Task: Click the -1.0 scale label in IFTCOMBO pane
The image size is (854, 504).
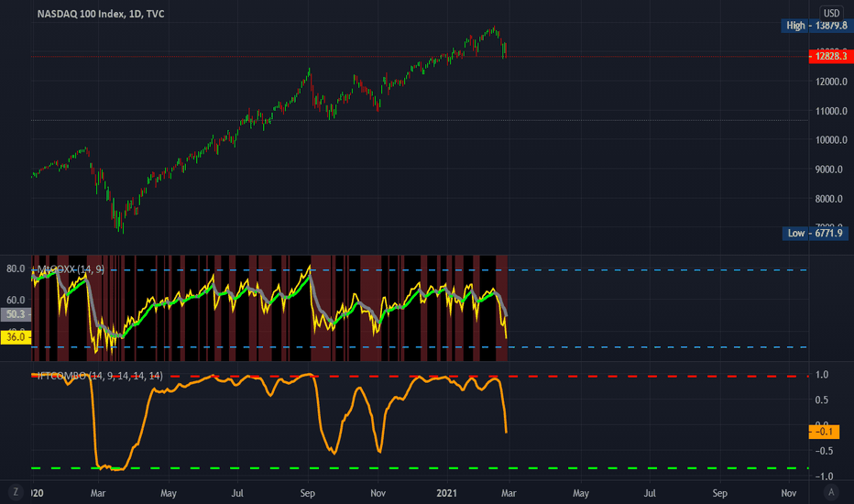Action: (x=824, y=477)
